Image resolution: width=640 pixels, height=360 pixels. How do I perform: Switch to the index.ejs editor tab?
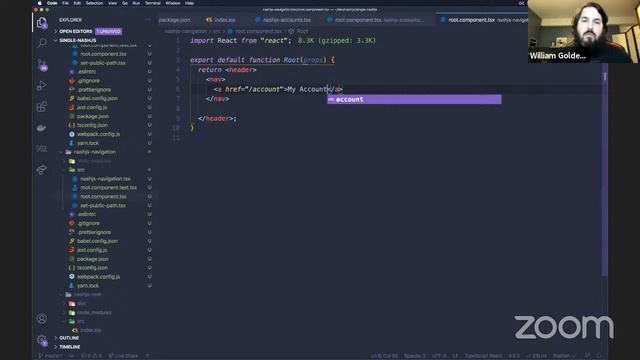(221, 20)
